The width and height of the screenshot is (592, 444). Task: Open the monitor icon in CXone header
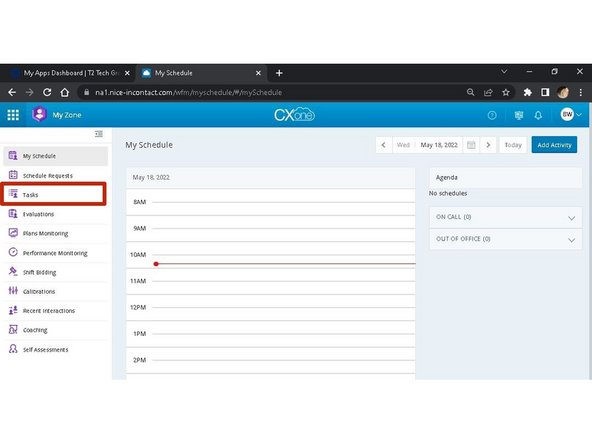pos(519,115)
